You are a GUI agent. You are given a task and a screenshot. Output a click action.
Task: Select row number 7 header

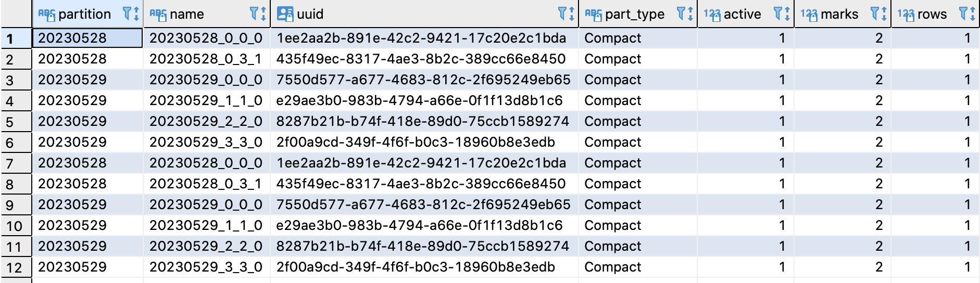coord(16,163)
